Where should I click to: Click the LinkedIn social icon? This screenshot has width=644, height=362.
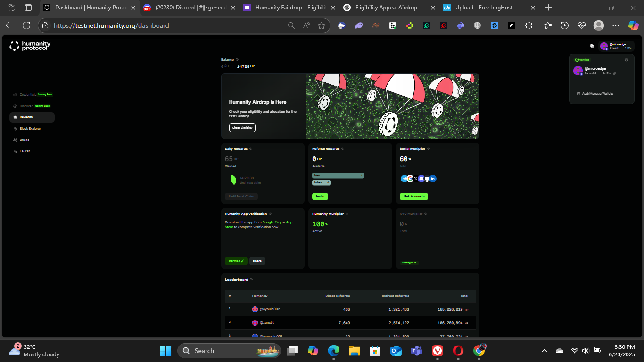coord(433,179)
